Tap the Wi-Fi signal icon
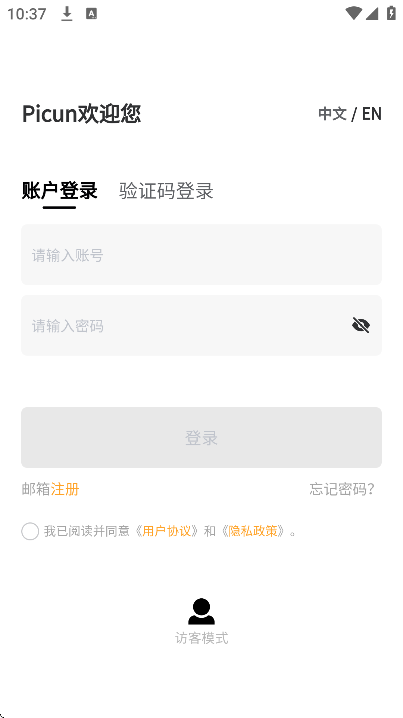The width and height of the screenshot is (403, 718). pos(353,13)
